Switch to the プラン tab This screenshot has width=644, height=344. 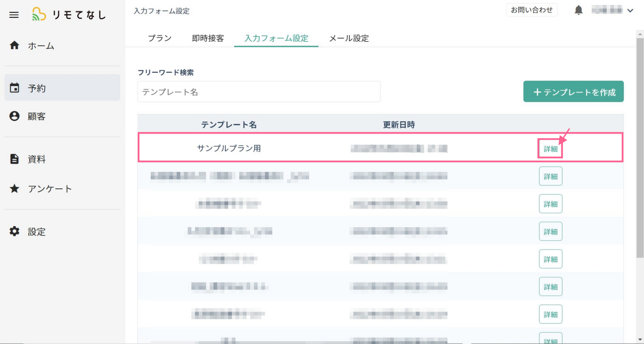click(x=160, y=38)
